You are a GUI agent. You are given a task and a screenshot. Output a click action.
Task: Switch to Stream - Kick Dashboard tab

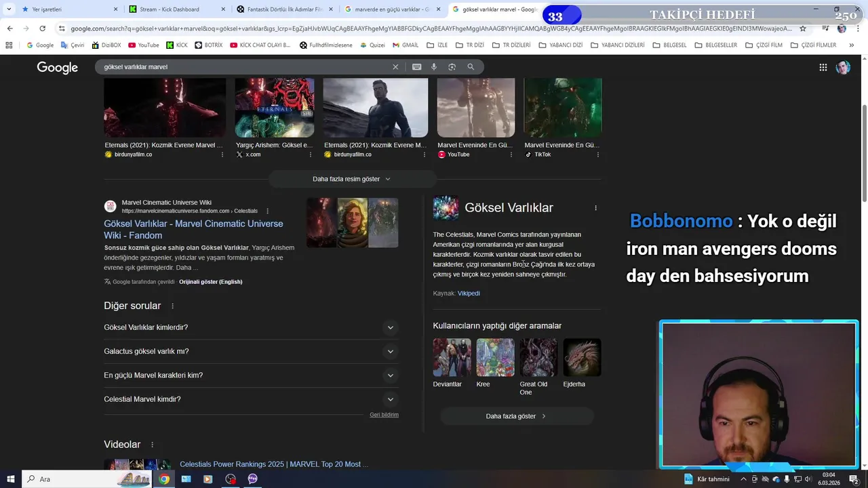point(175,9)
